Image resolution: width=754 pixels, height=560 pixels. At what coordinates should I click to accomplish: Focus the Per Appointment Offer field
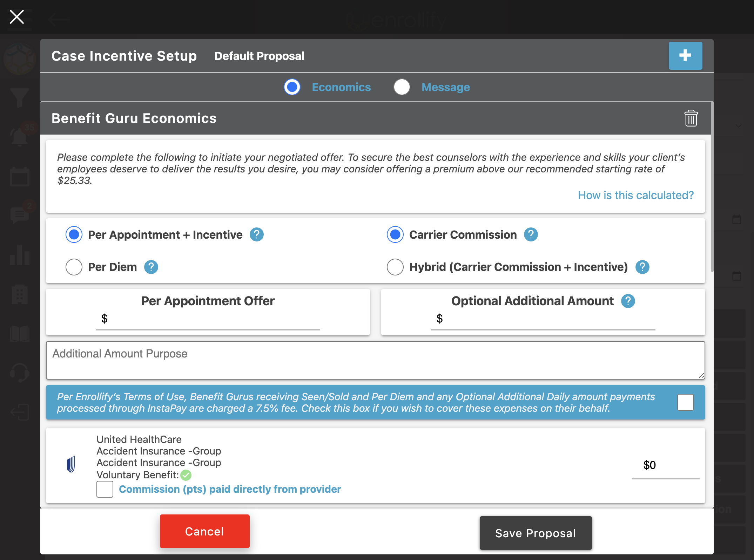point(208,319)
